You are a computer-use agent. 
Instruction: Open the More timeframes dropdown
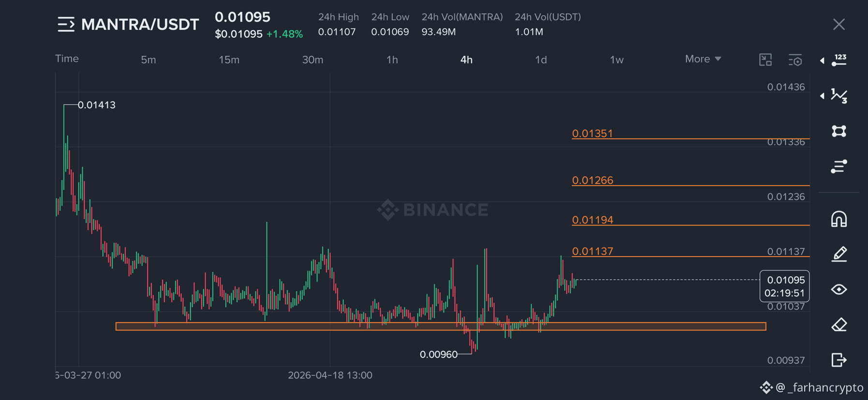click(703, 59)
